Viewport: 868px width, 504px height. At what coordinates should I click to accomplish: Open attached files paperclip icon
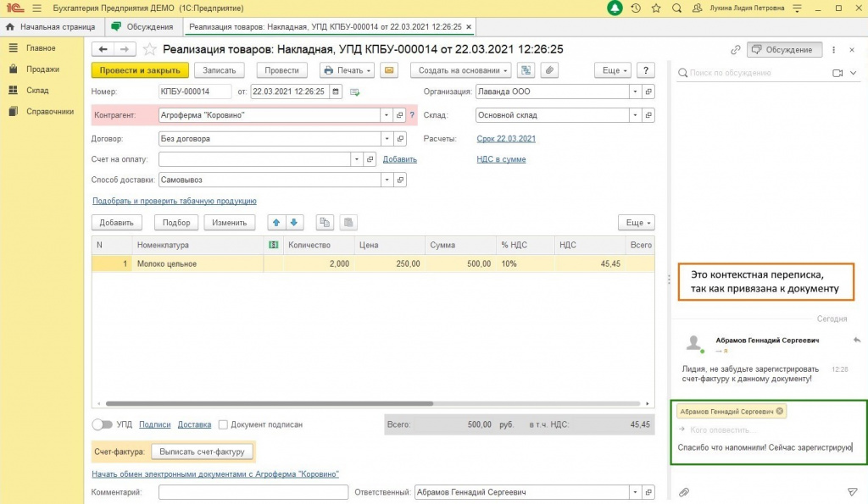click(x=549, y=70)
